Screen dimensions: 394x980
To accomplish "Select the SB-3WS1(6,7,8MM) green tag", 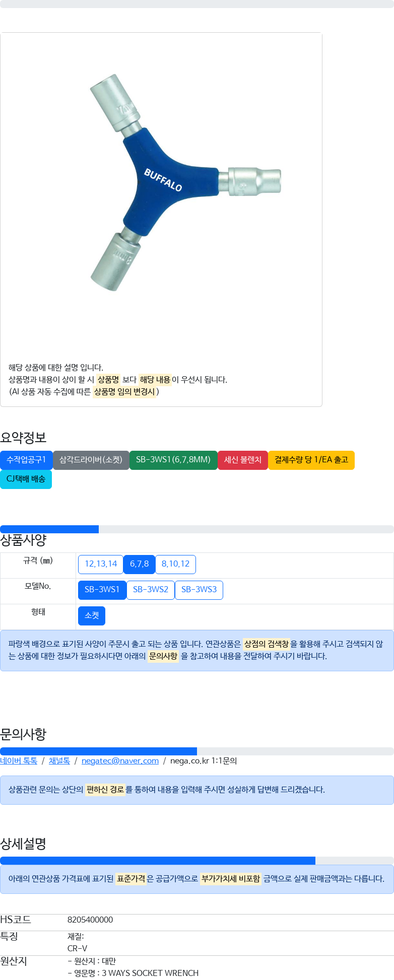I will 173,460.
